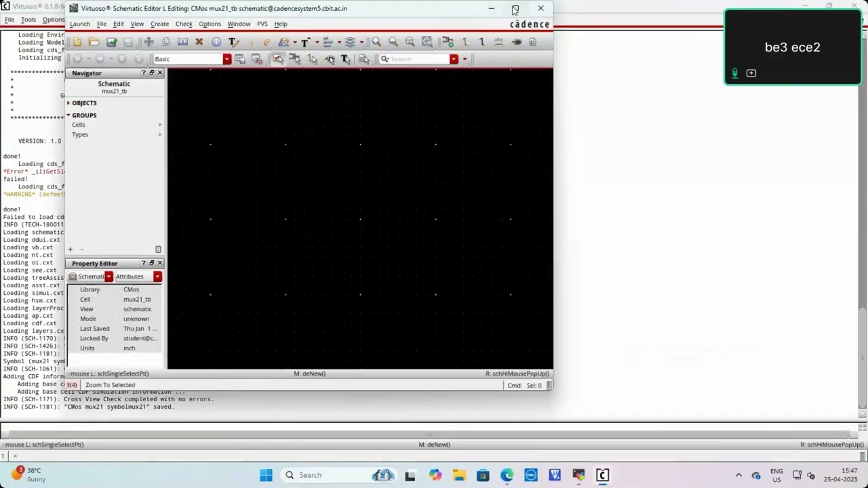Click the plus add button in Navigator
This screenshot has height=488, width=868.
[70, 249]
